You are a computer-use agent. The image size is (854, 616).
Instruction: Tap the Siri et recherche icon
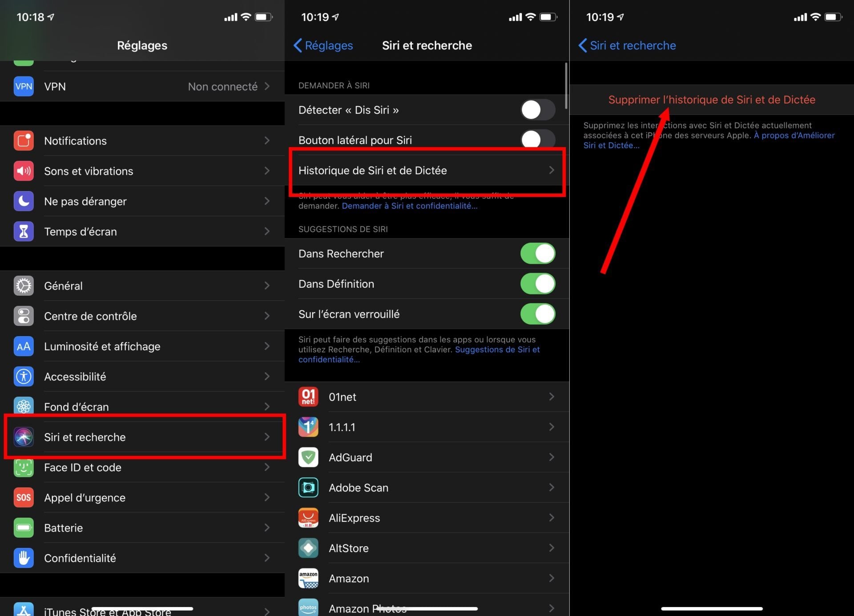click(24, 437)
